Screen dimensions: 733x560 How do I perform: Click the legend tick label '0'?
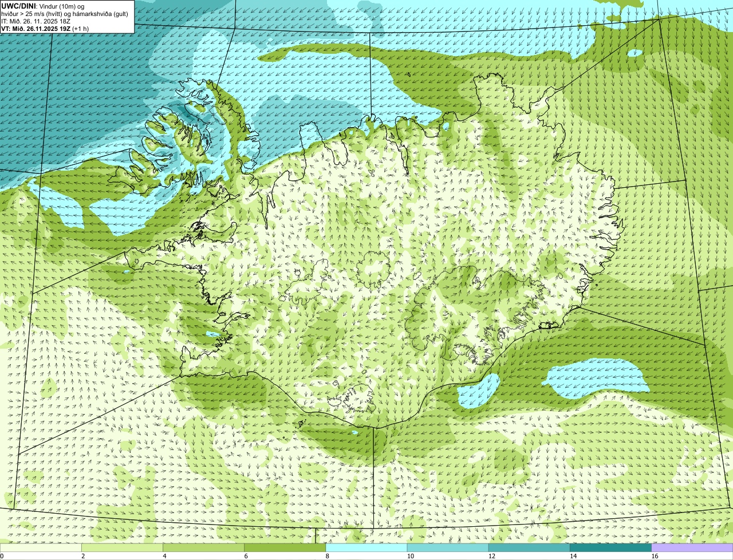[2, 556]
